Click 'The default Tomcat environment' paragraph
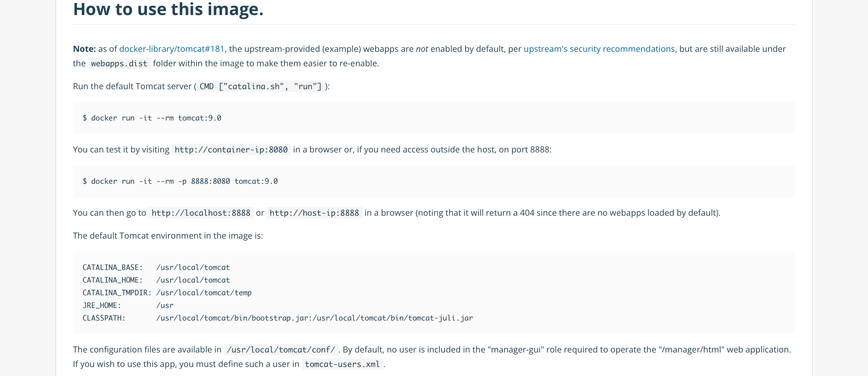This screenshot has width=868, height=376. 168,236
